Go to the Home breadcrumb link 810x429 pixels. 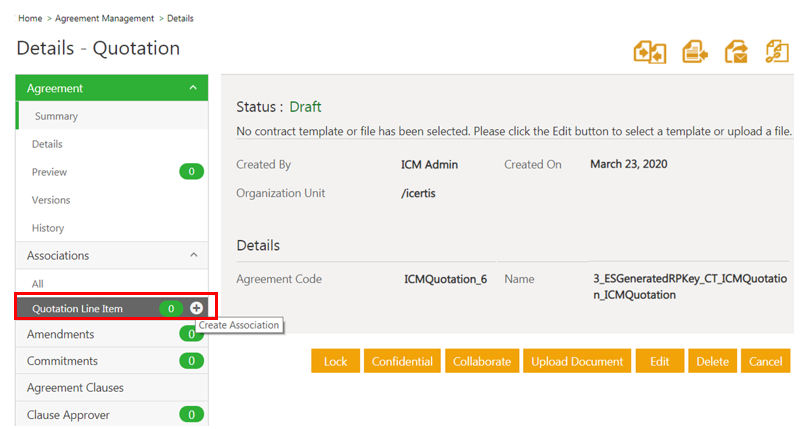[x=29, y=18]
